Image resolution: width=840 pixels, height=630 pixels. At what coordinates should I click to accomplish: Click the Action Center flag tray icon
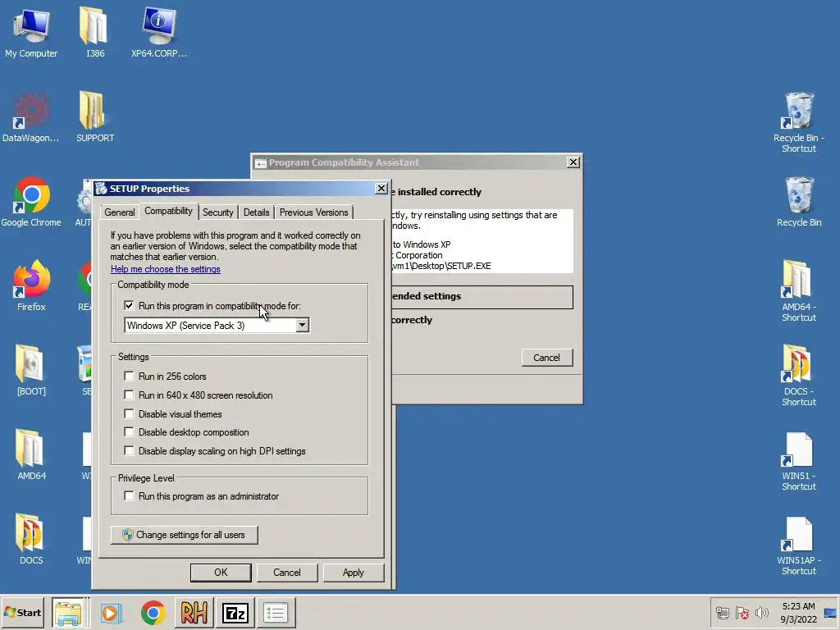click(742, 613)
